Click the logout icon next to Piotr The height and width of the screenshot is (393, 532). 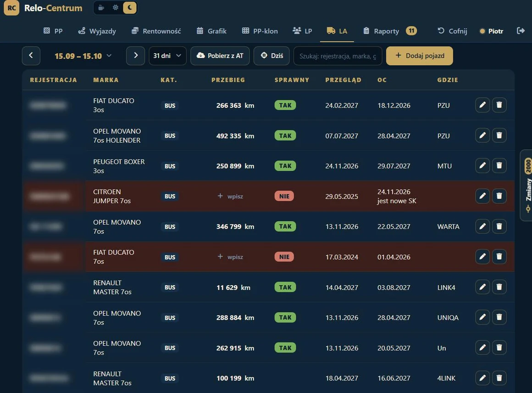tap(521, 31)
